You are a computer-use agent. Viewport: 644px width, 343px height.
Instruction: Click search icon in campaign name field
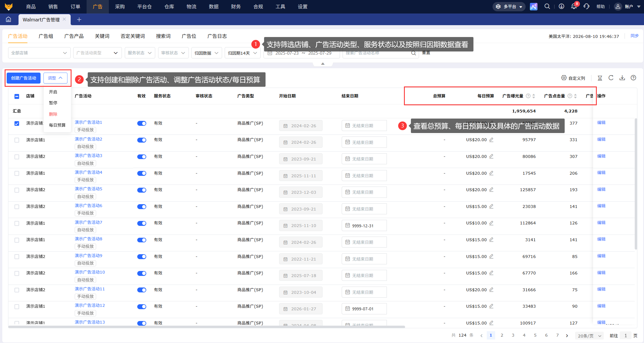tap(414, 53)
